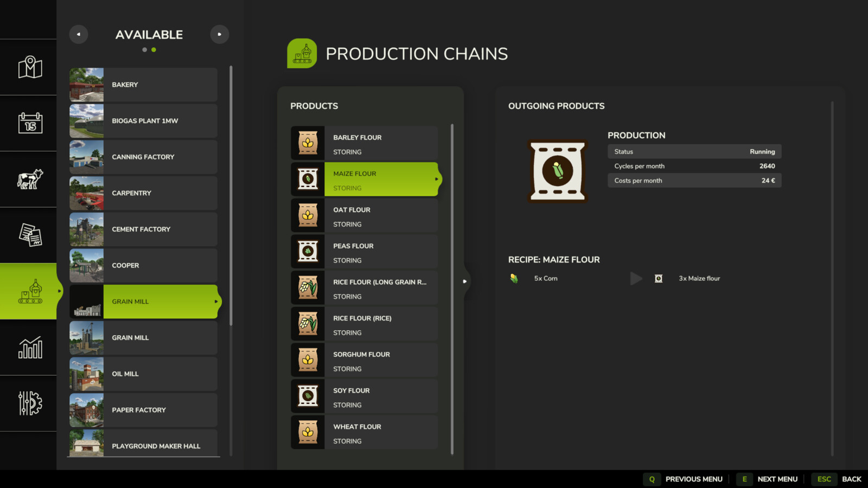
Task: Open the statistics chart sidebar icon
Action: [30, 348]
